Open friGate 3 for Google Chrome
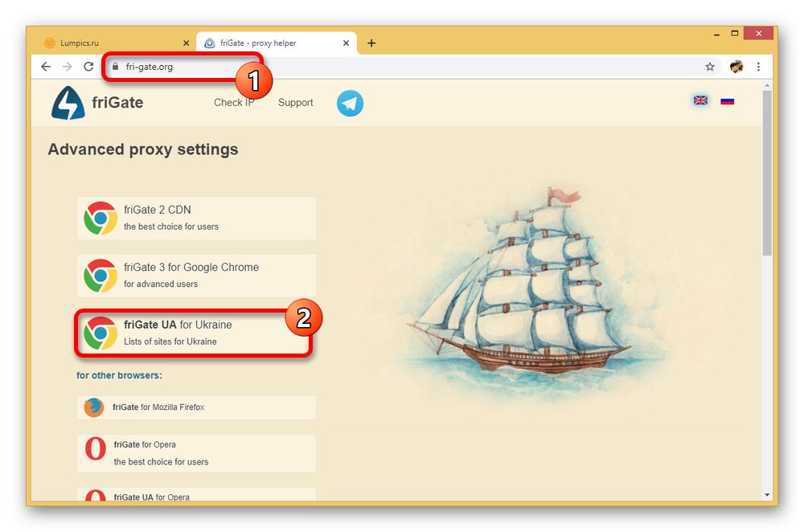The width and height of the screenshot is (804, 532). [x=196, y=275]
